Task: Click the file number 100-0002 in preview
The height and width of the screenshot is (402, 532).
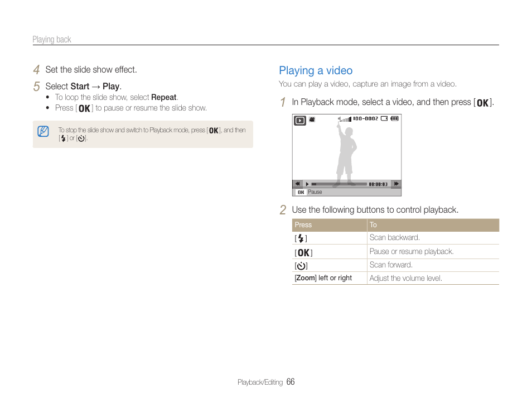Action: coord(365,118)
